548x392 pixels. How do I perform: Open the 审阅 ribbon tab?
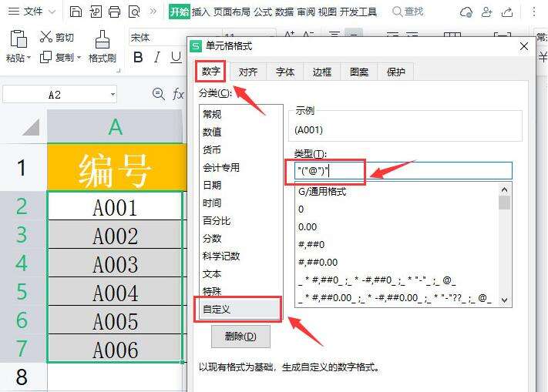click(306, 12)
